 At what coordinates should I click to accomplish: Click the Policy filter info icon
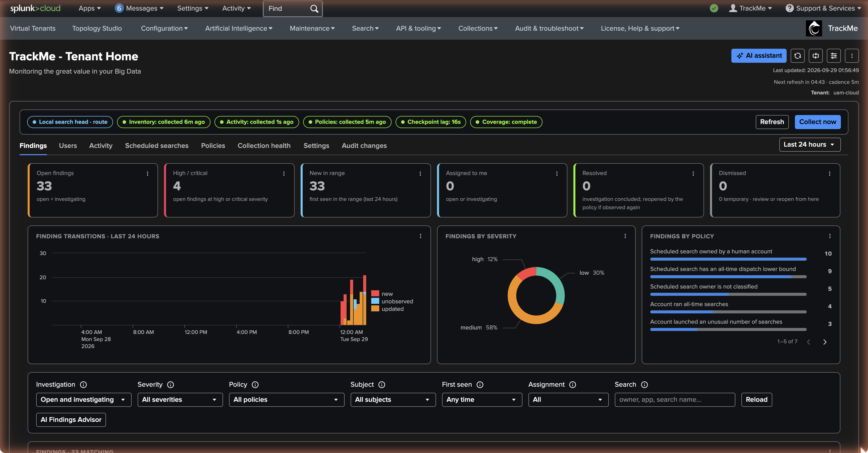click(x=255, y=385)
